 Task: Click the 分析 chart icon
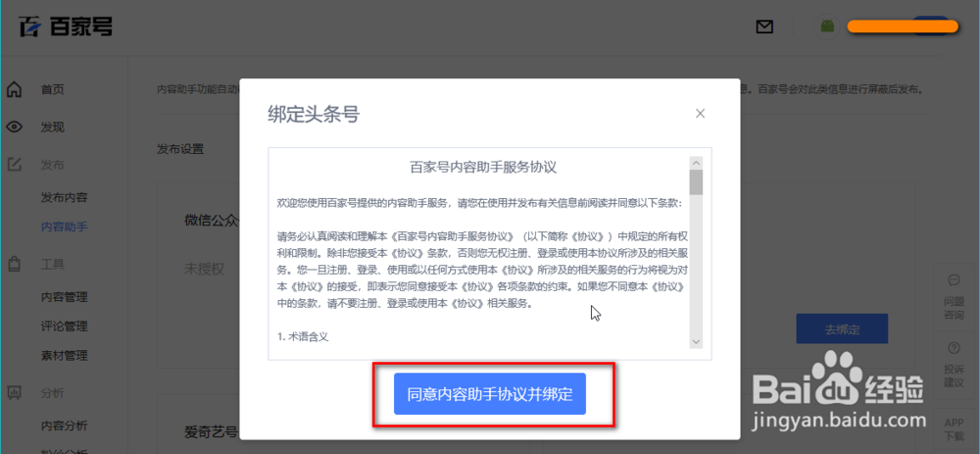(x=15, y=393)
